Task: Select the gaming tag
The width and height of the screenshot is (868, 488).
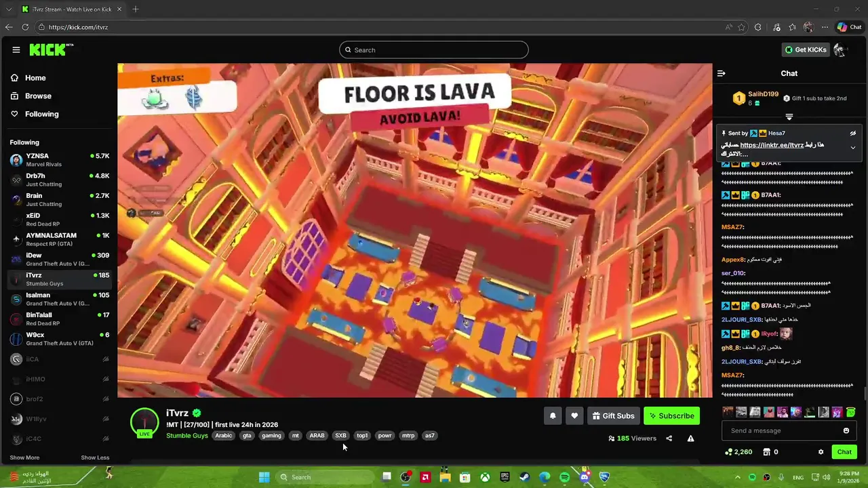Action: tap(271, 436)
